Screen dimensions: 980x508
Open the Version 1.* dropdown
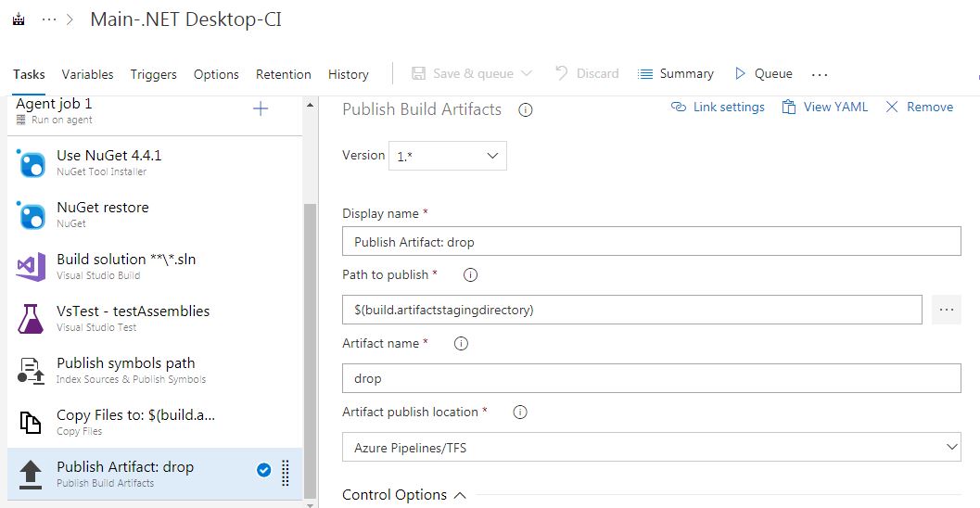click(448, 156)
